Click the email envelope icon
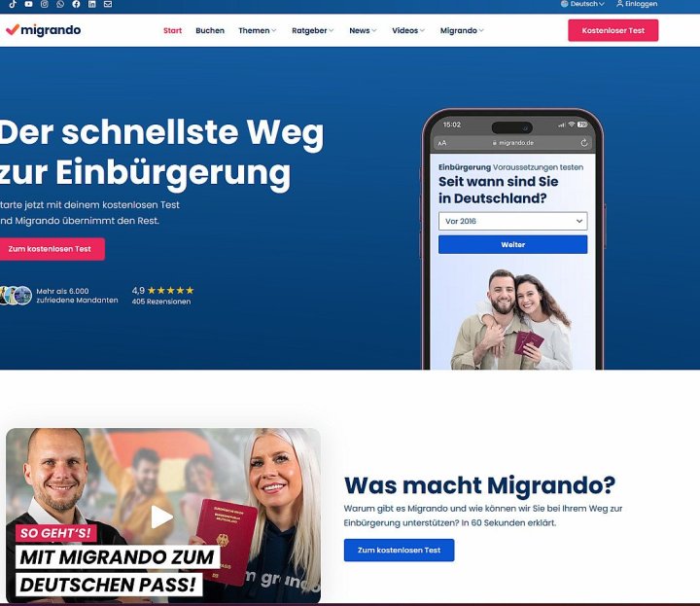 click(108, 4)
